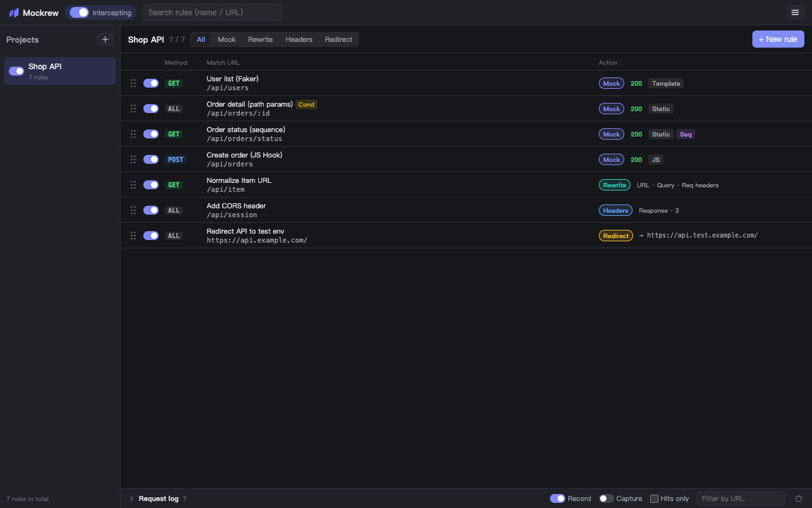Grab the drag handle for Redirect API rule
Screen dimensions: 812x508
[x=133, y=236]
